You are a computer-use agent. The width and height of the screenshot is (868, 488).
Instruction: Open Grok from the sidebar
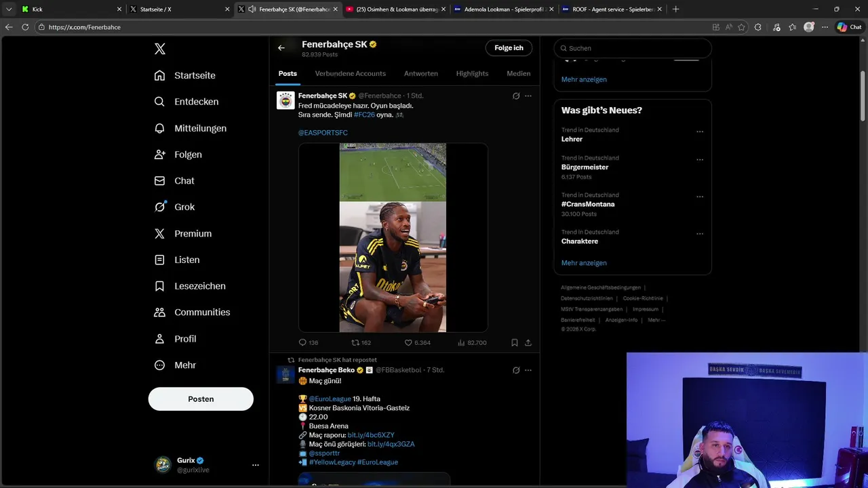point(174,207)
